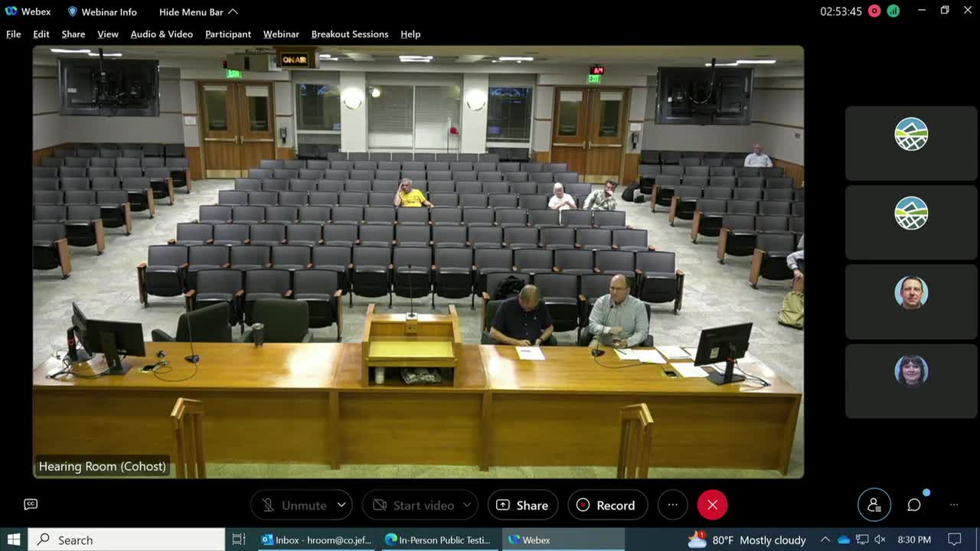980x551 pixels.
Task: Click the Share button in the control bar
Action: click(523, 505)
